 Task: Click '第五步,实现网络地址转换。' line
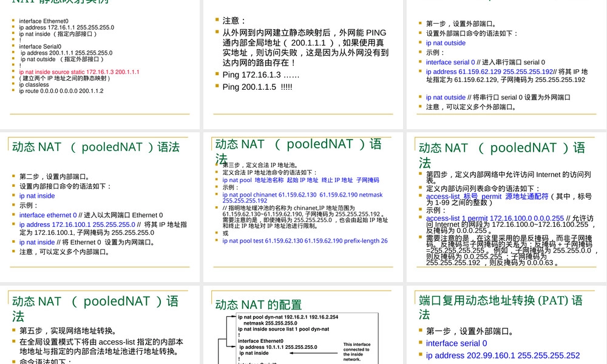pyautogui.click(x=68, y=331)
